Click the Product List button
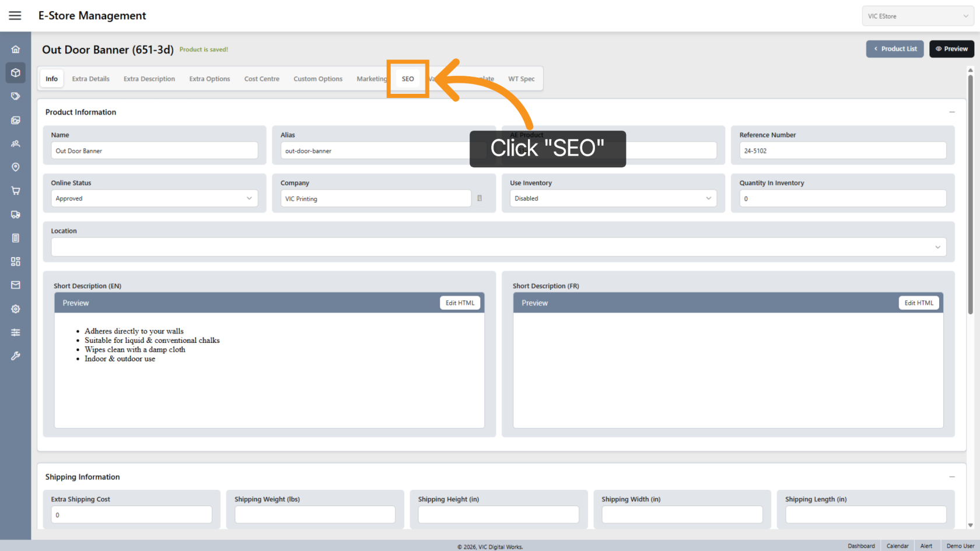980x551 pixels. click(x=895, y=49)
